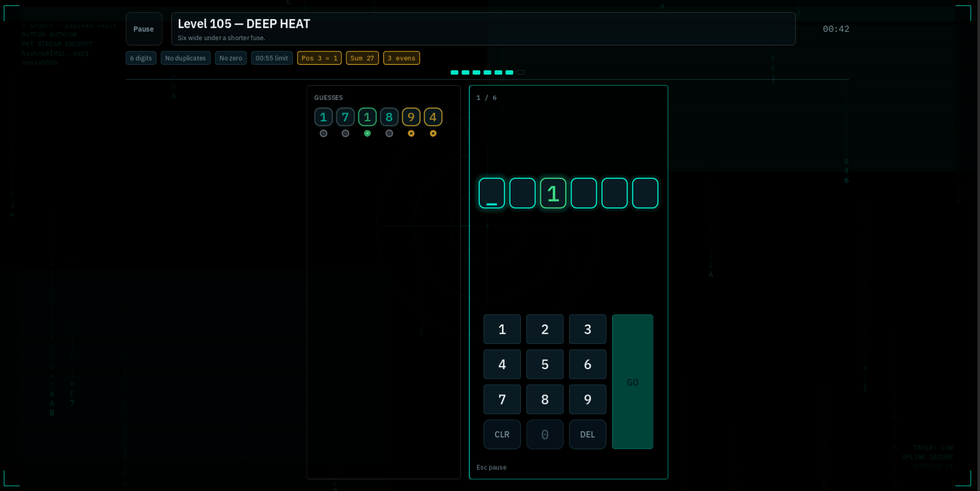
Task: Click the yellow guess tile showing 9
Action: point(411,117)
